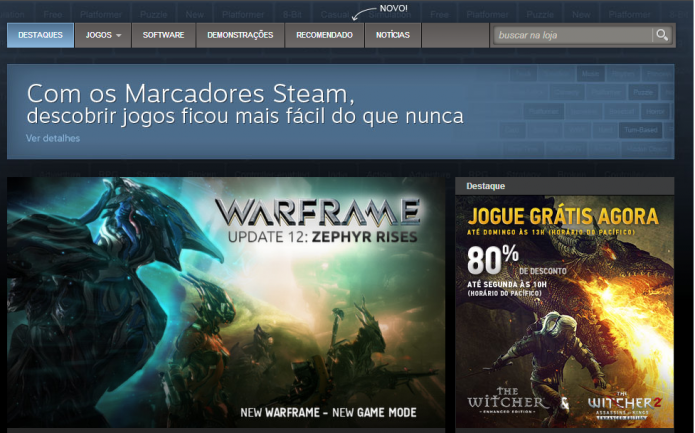Go to the Demonstrações tab
This screenshot has height=433, width=695.
point(240,35)
